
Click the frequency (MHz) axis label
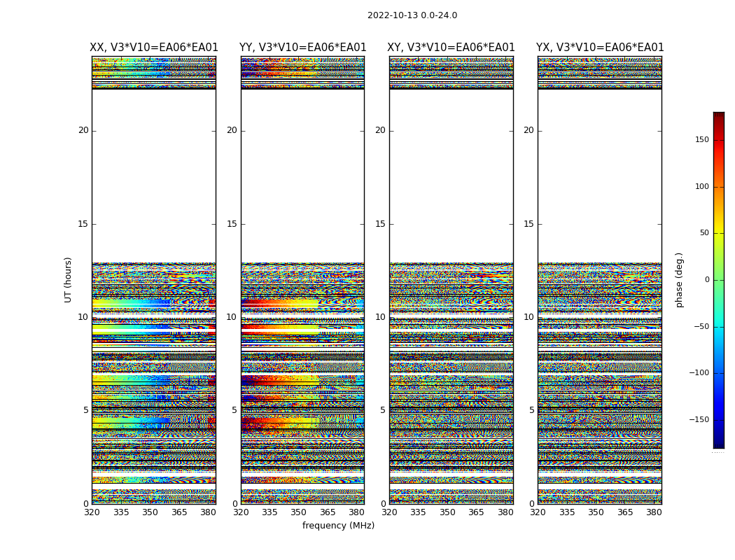(x=338, y=525)
